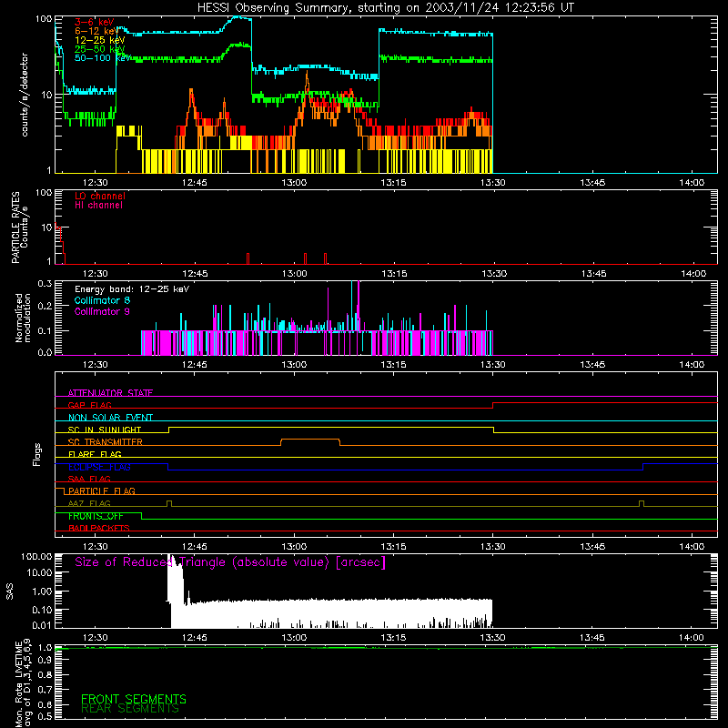Screen dimensions: 728x728
Task: Select the SC_IN_SUNLIGHT flag label
Action: tap(105, 430)
